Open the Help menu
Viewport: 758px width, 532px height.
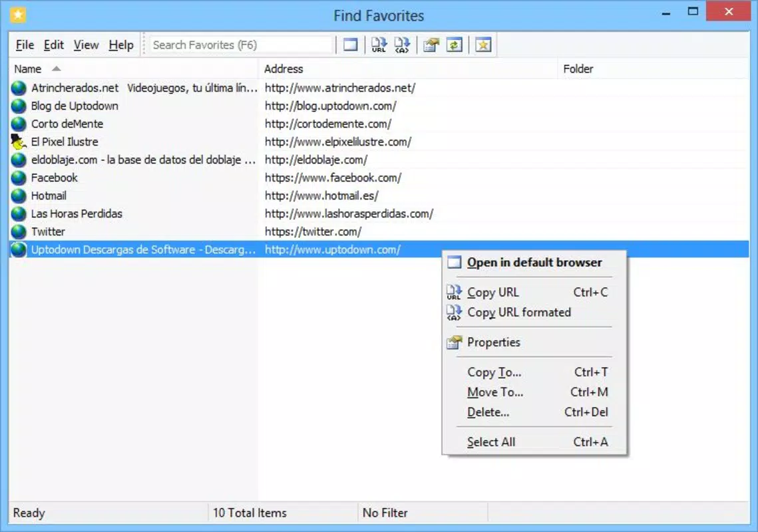(x=121, y=45)
